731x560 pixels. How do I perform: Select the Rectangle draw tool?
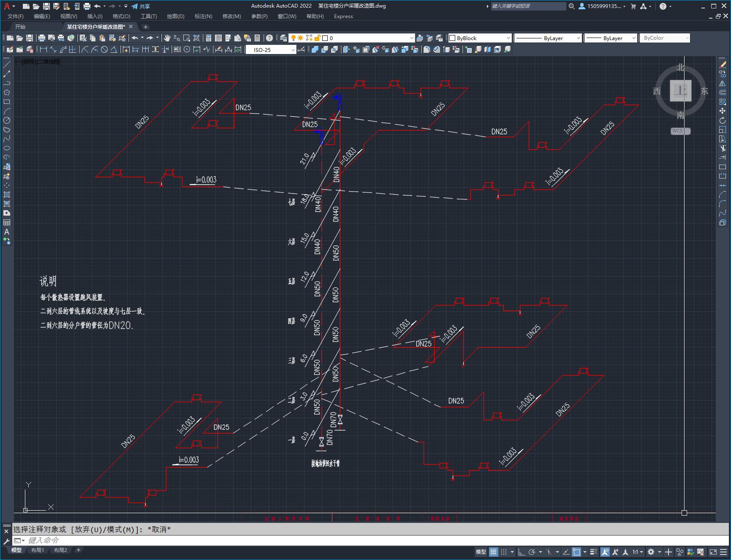pos(7,102)
